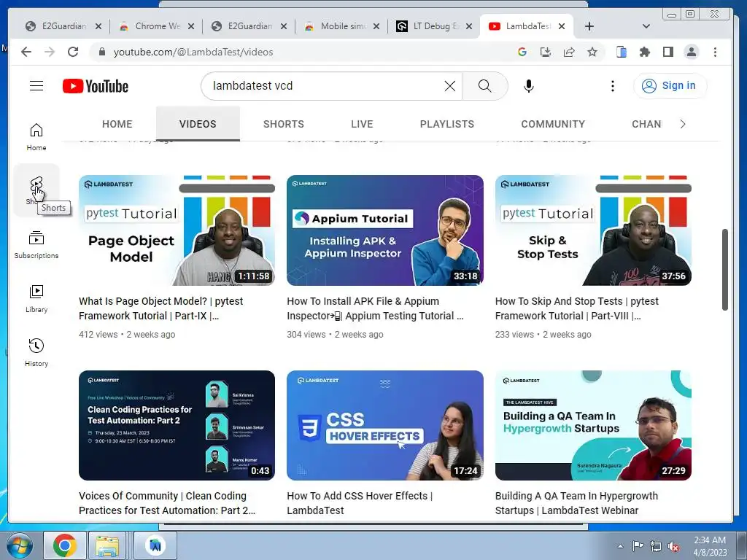Clear the search box with X
The width and height of the screenshot is (747, 560).
point(449,86)
